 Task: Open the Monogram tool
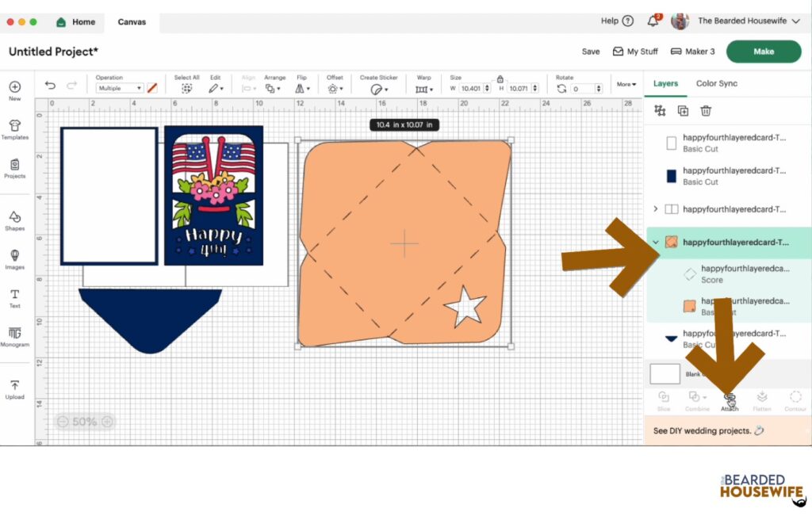14,336
